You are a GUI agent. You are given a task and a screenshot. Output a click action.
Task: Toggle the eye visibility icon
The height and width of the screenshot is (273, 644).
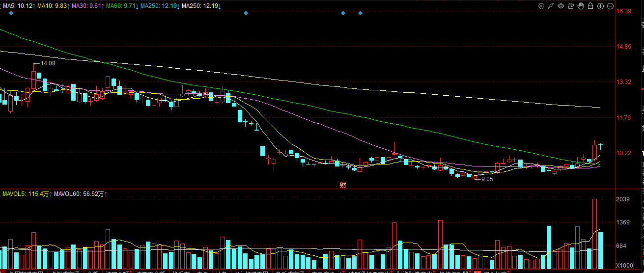pos(561,6)
